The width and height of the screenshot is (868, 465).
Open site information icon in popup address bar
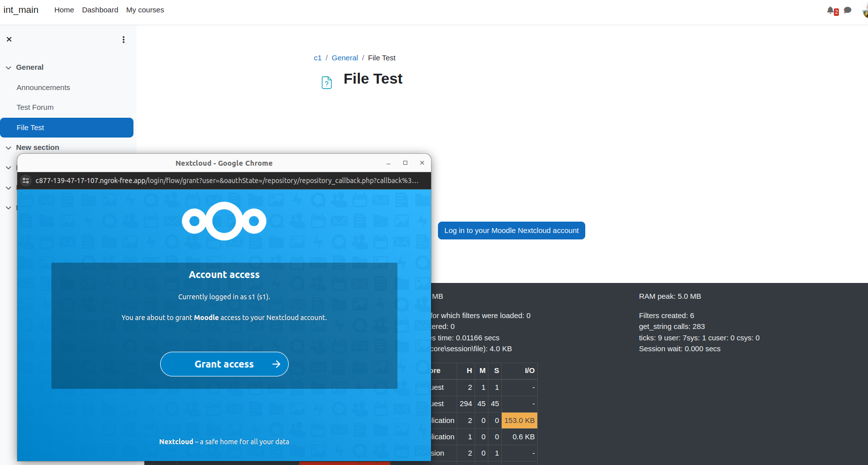tap(26, 181)
